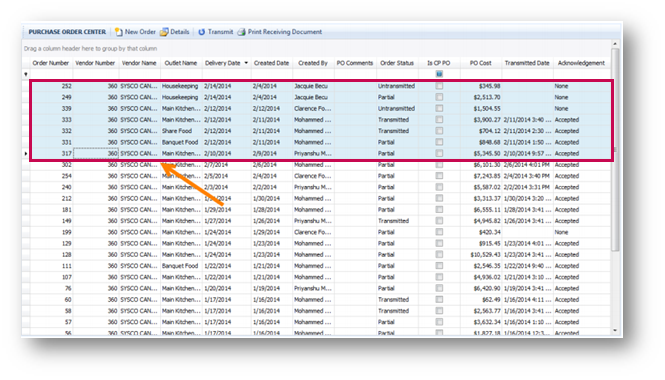The height and width of the screenshot is (380, 665).
Task: Open the New Order button label
Action: pos(140,32)
